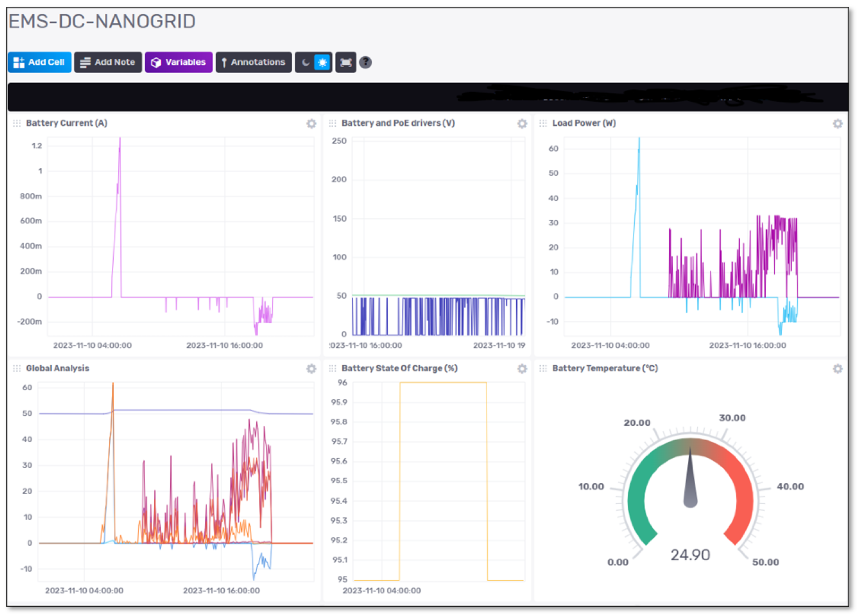
Task: Open Battery and PoE drivers settings gear
Action: [522, 123]
